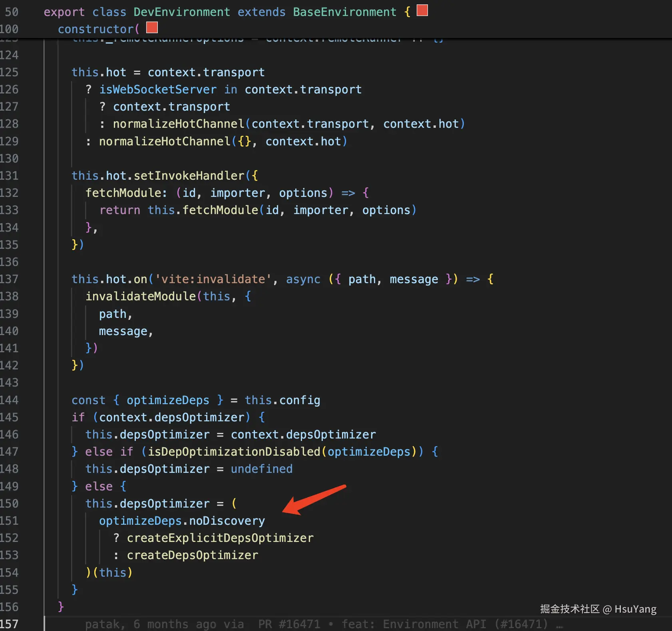
Task: Click the 'patak' author name in blame annotation
Action: (102, 624)
